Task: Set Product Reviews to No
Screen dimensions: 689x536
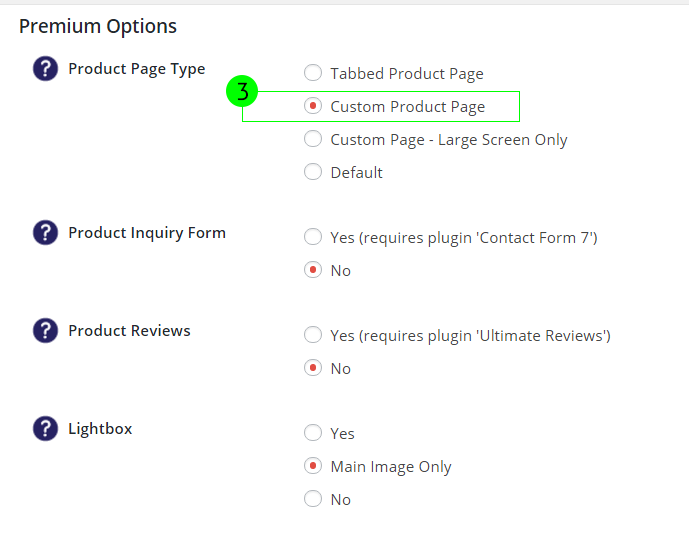Action: coord(313,367)
